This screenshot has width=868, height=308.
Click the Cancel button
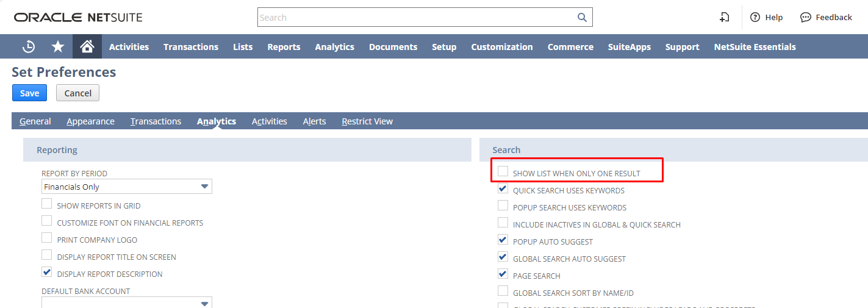pos(77,93)
